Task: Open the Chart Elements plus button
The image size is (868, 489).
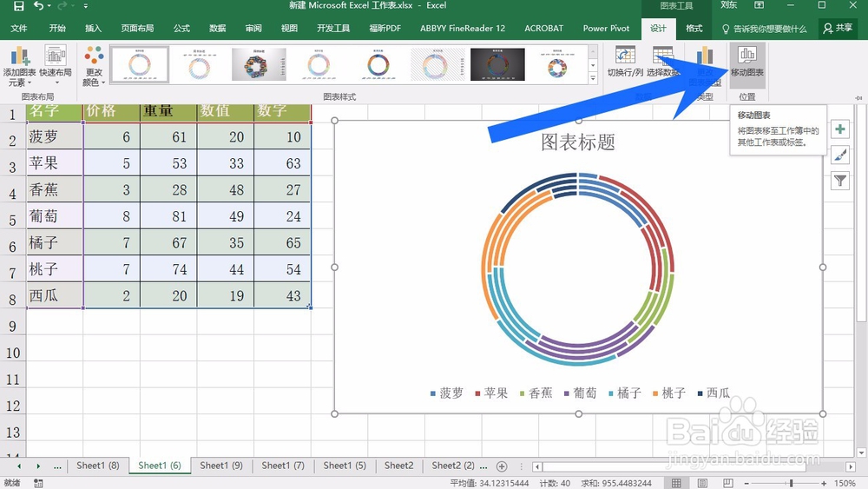Action: point(840,129)
